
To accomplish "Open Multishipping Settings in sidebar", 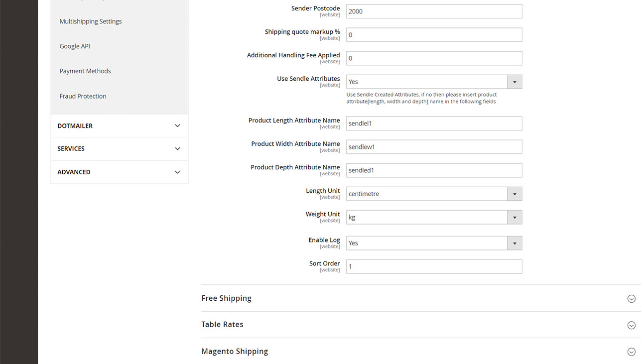I will [91, 21].
